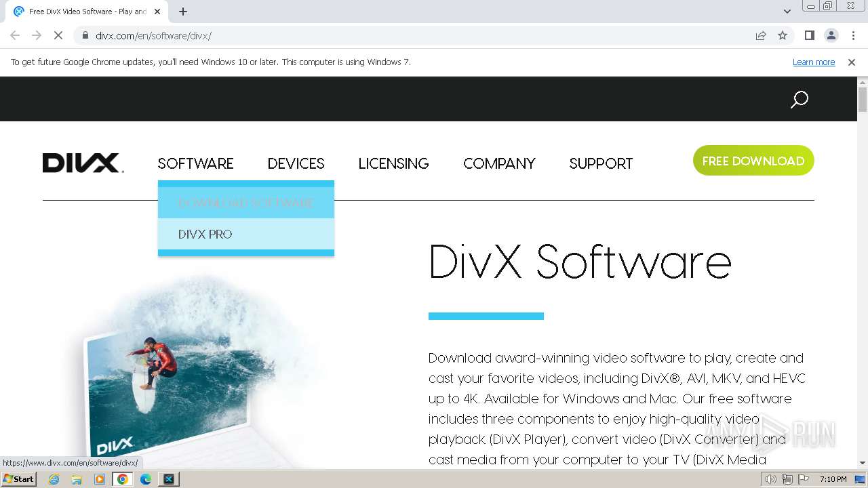This screenshot has width=868, height=488.
Task: Open the Chrome profile menu
Action: coord(831,35)
